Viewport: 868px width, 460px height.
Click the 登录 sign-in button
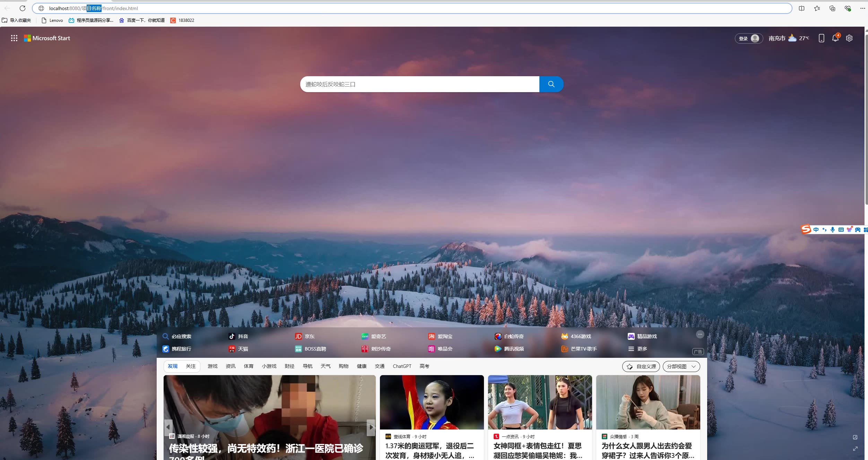tap(748, 38)
